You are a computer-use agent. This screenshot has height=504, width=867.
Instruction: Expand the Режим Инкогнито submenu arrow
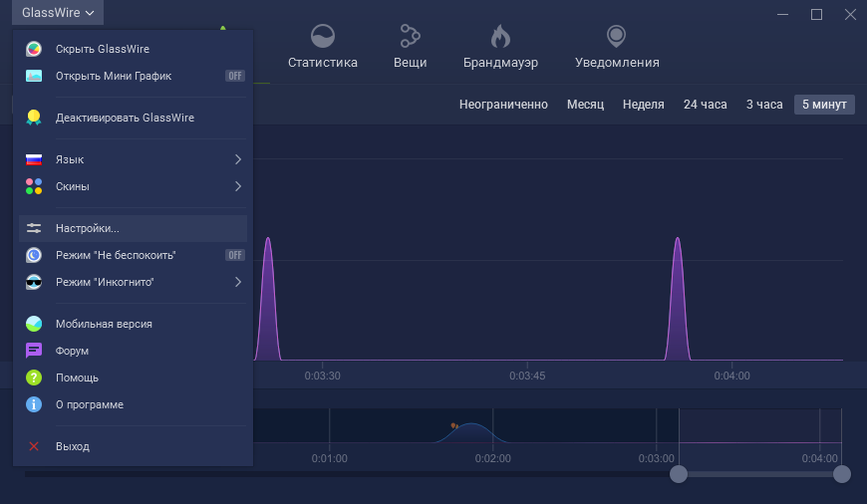click(x=238, y=282)
